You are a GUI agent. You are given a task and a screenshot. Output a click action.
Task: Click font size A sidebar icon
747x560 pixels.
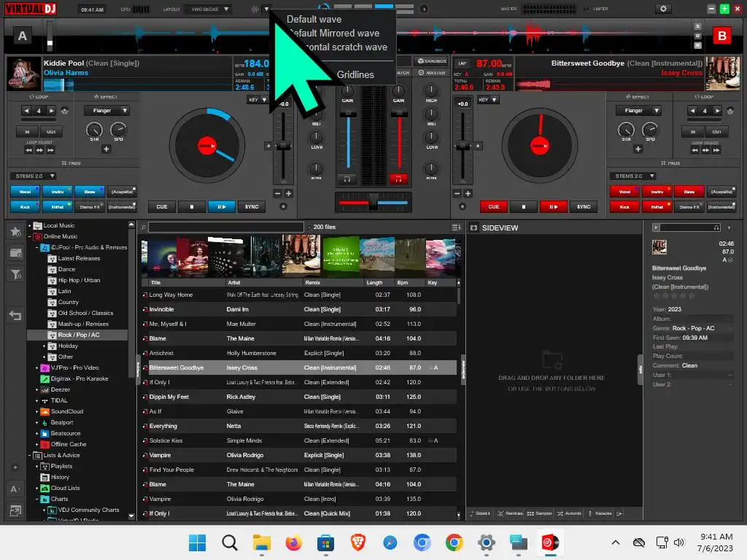point(15,489)
